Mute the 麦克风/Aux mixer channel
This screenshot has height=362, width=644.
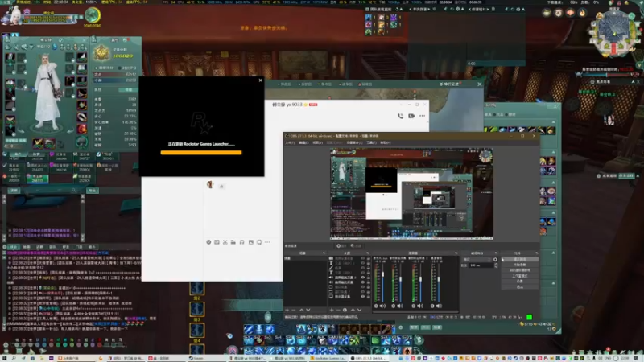tap(382, 306)
